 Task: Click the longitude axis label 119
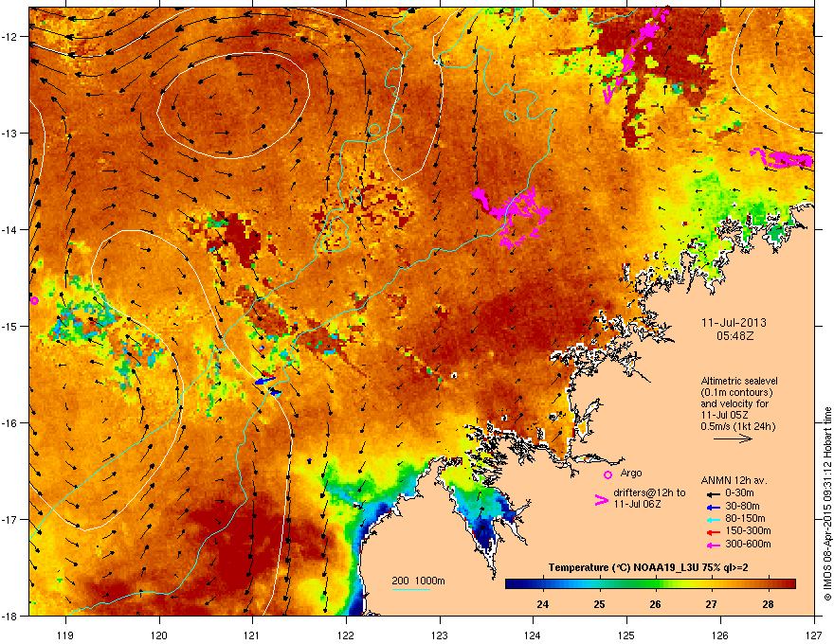[x=65, y=635]
